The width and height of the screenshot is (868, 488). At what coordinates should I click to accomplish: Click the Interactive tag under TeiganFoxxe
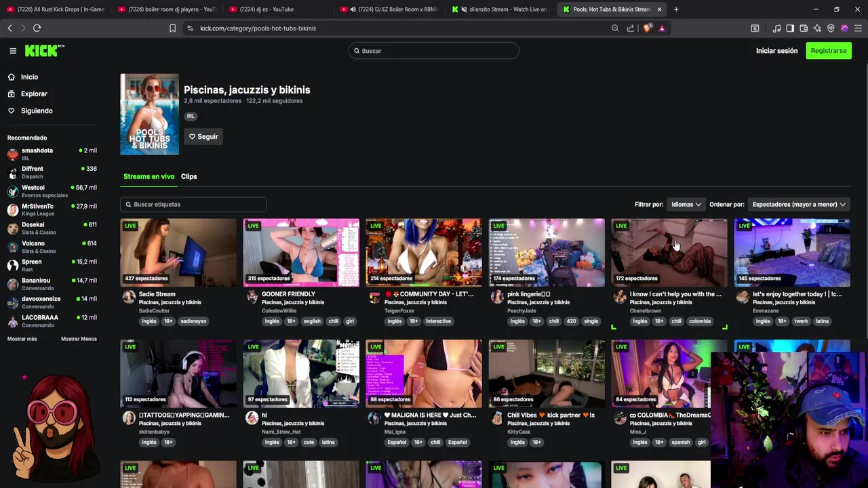click(438, 321)
